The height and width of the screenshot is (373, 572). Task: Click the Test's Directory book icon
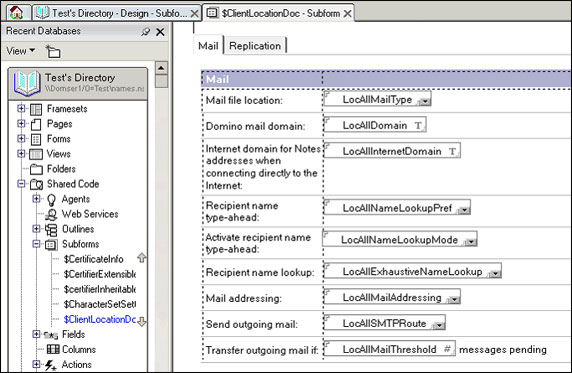coord(27,83)
